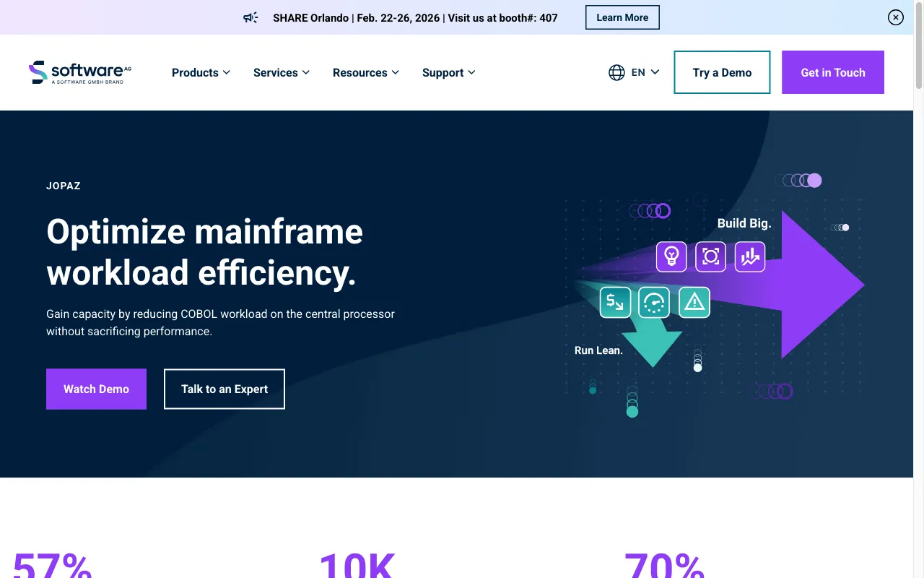Click the 70% statistic
Viewport: 924px width, 578px height.
coord(664,565)
